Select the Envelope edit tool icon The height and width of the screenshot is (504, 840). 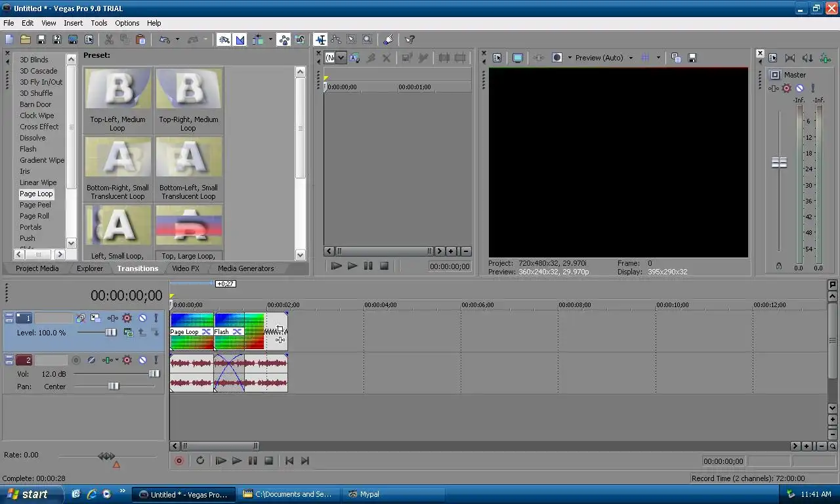click(x=335, y=40)
